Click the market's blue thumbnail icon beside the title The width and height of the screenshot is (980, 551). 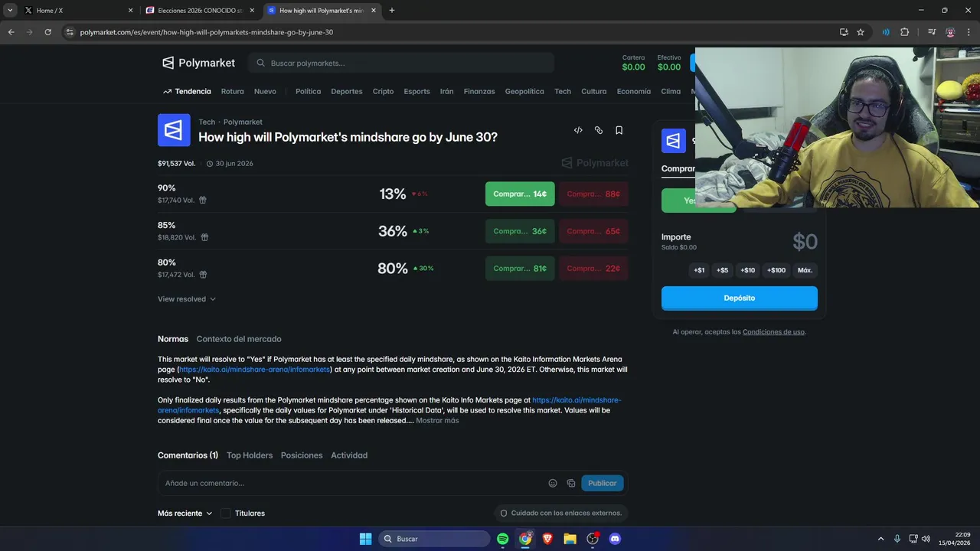tap(174, 130)
